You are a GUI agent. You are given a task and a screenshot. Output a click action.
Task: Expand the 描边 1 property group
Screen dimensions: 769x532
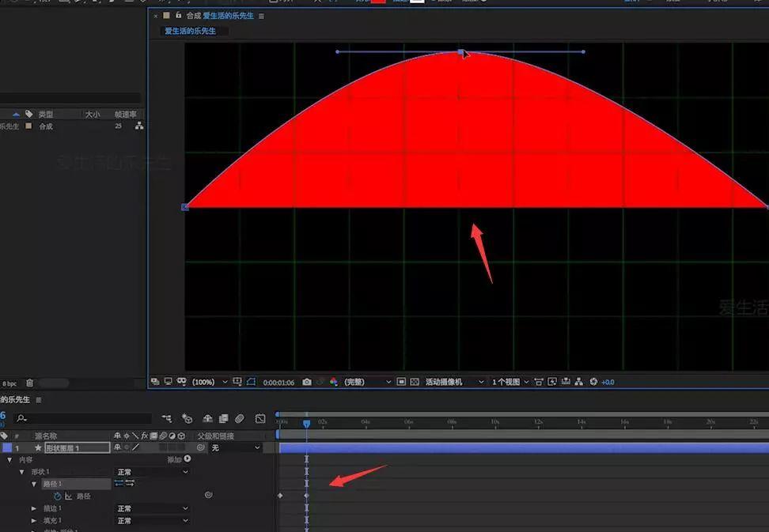(x=34, y=508)
